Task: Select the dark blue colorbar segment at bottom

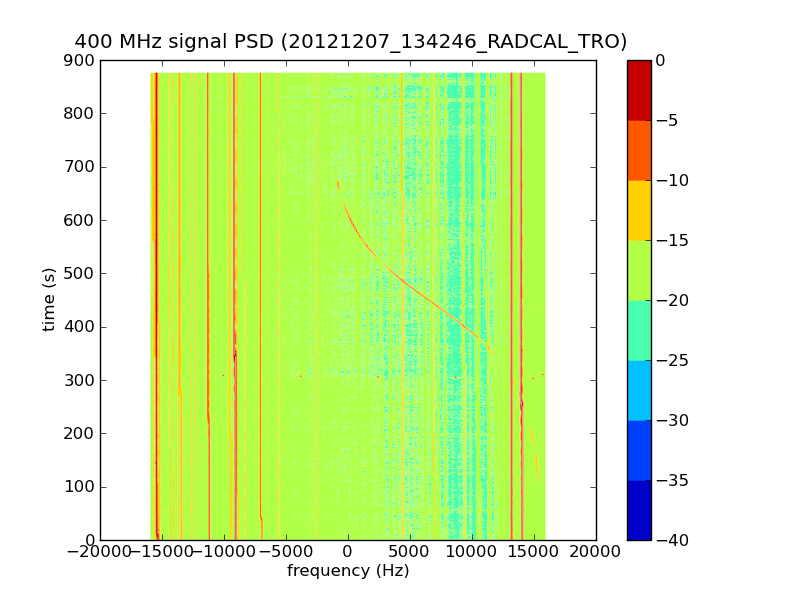Action: 638,510
